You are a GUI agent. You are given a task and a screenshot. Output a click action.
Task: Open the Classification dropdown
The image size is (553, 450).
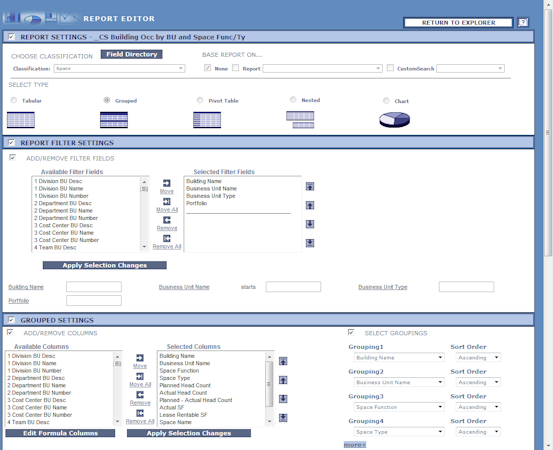coord(119,68)
